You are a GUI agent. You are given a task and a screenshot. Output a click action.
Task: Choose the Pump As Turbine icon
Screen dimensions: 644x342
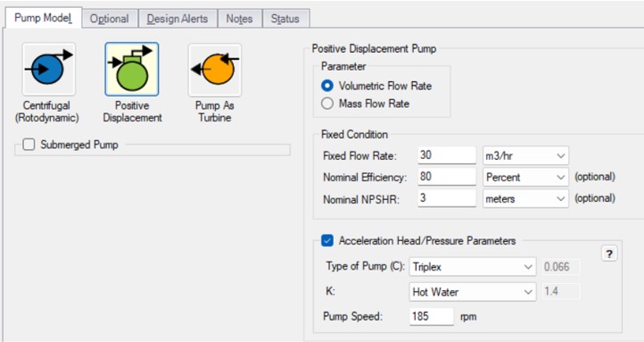point(215,70)
